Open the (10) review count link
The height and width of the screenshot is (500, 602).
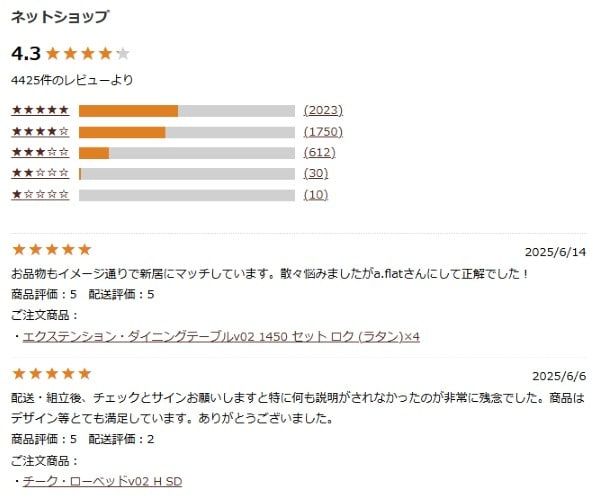(316, 195)
